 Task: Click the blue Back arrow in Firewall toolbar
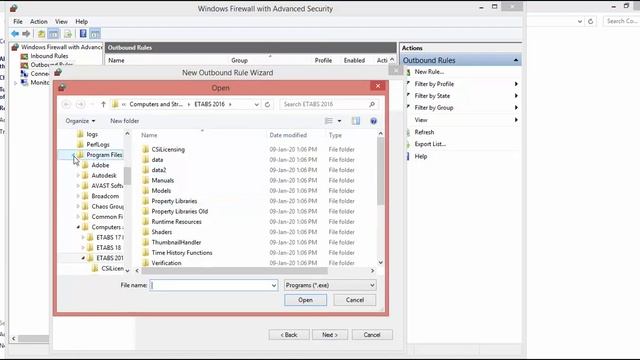pyautogui.click(x=15, y=33)
